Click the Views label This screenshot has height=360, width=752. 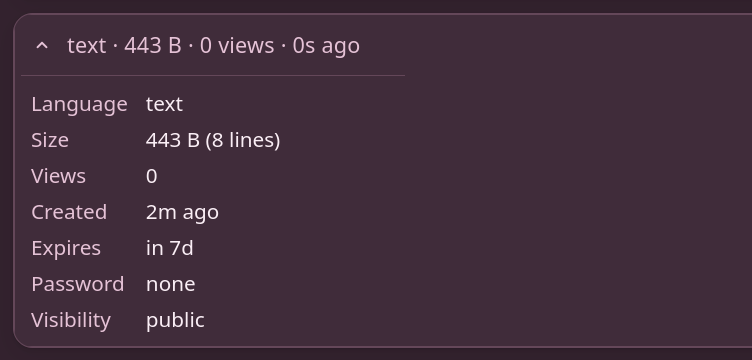[59, 176]
